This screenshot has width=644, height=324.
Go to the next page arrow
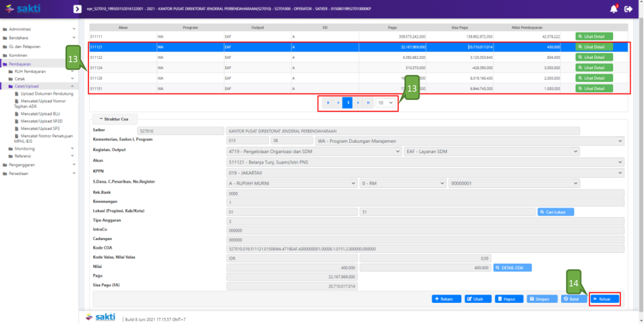[358, 103]
